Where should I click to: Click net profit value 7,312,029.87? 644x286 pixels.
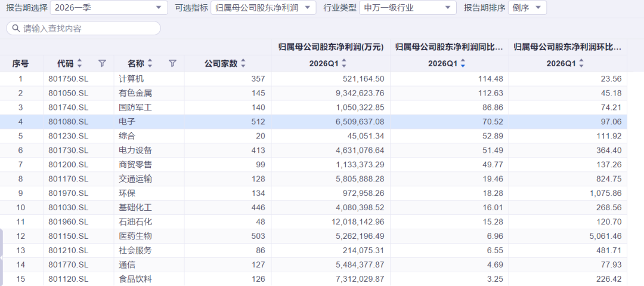[361, 279]
